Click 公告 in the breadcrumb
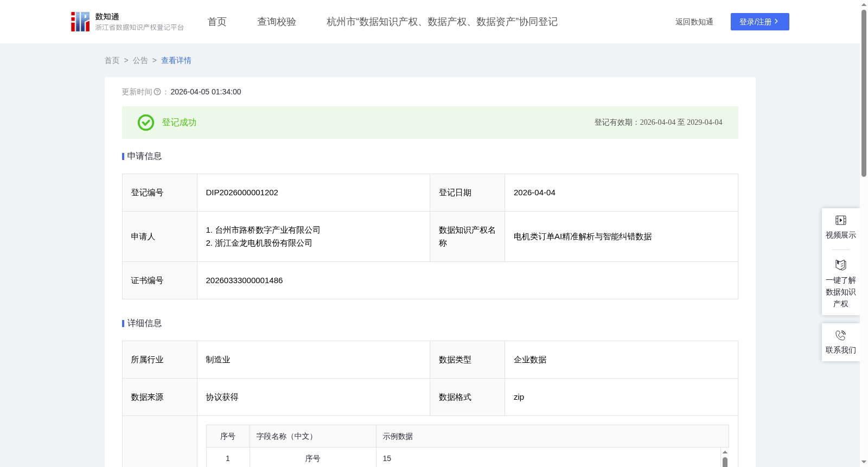 click(141, 61)
